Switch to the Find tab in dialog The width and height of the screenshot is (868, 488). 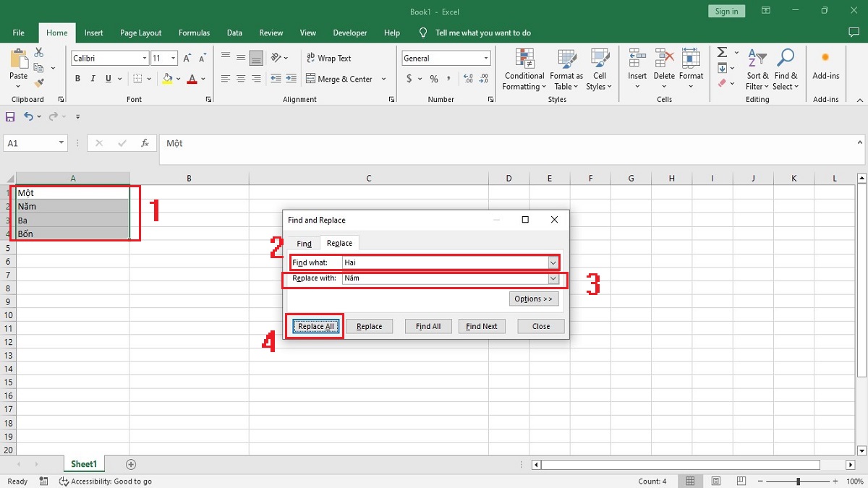pyautogui.click(x=305, y=244)
